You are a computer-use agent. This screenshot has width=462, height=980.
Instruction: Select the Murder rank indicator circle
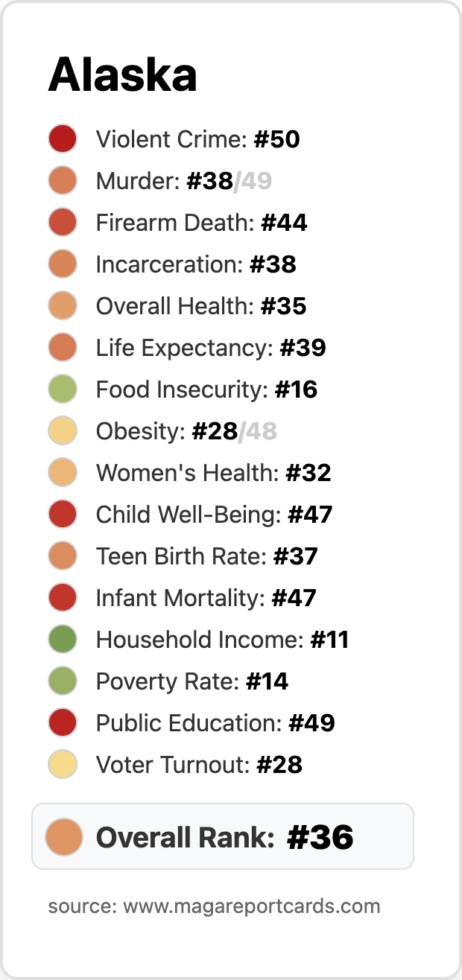pyautogui.click(x=63, y=181)
